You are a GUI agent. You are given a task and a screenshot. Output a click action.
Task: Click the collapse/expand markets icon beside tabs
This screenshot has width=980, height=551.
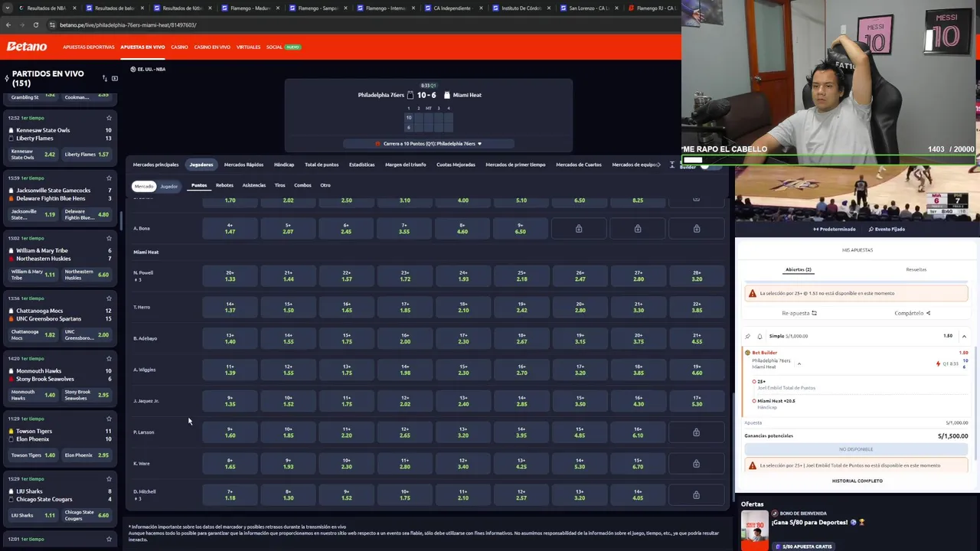[x=671, y=165]
